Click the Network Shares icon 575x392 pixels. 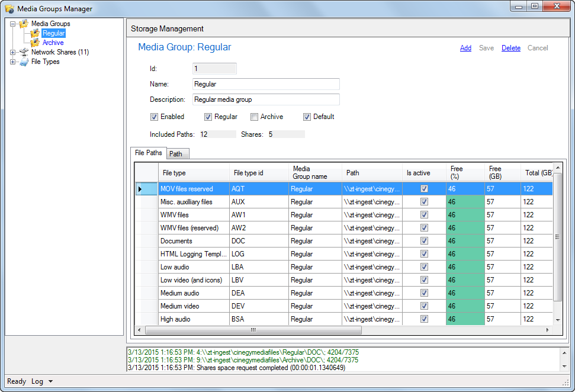point(24,52)
